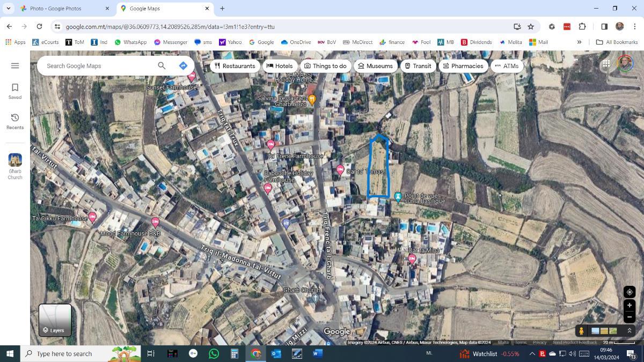The image size is (644, 362).
Task: Open a new browser tab
Action: coord(222,9)
